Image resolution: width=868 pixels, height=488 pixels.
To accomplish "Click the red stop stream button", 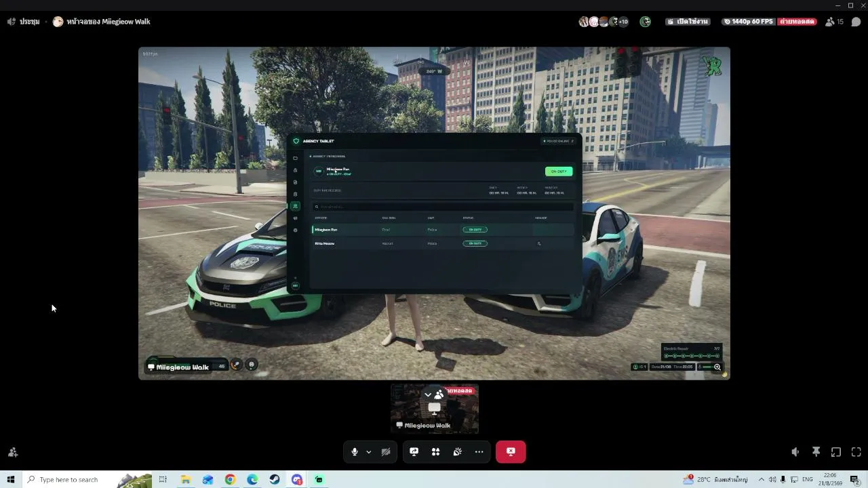I will point(511,452).
